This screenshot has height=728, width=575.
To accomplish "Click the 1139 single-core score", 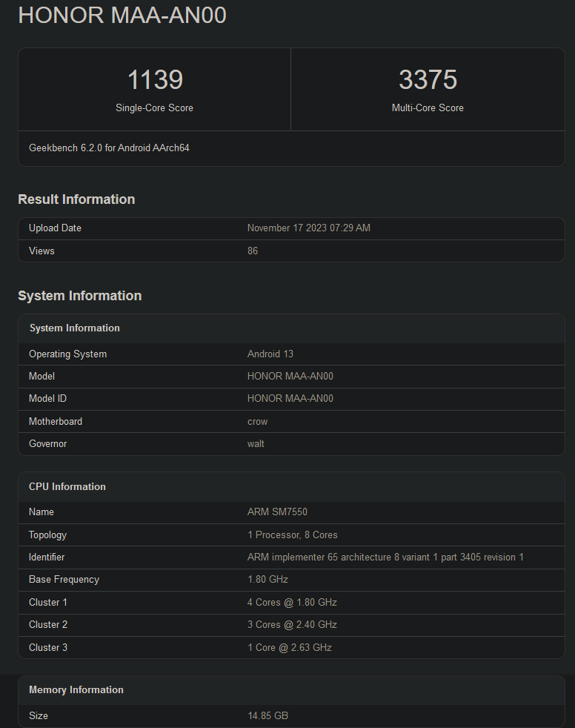I will [x=154, y=79].
